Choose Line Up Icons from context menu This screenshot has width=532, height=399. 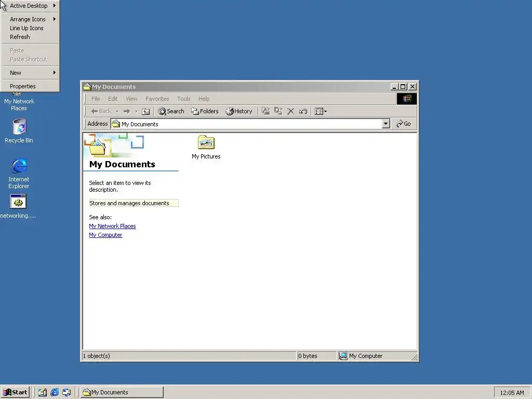click(30, 28)
